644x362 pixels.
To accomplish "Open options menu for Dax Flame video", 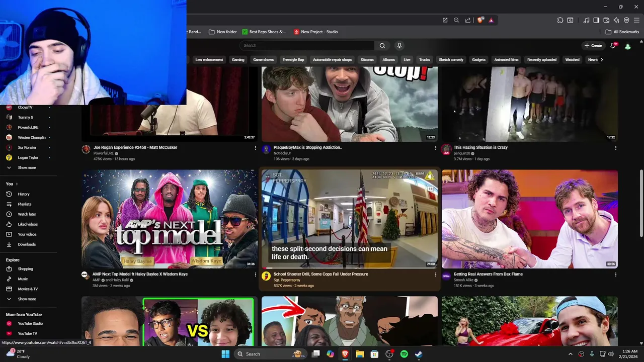I will (x=615, y=275).
